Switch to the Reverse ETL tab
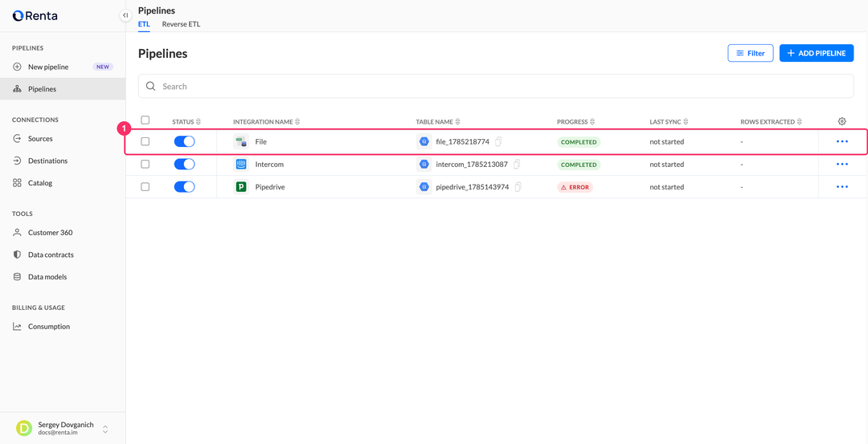 [x=181, y=24]
